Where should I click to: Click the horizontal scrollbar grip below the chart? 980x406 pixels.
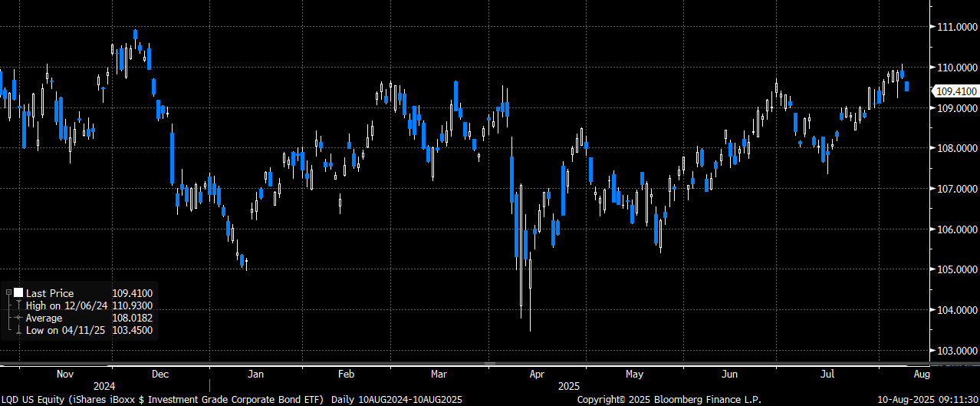tap(490, 364)
